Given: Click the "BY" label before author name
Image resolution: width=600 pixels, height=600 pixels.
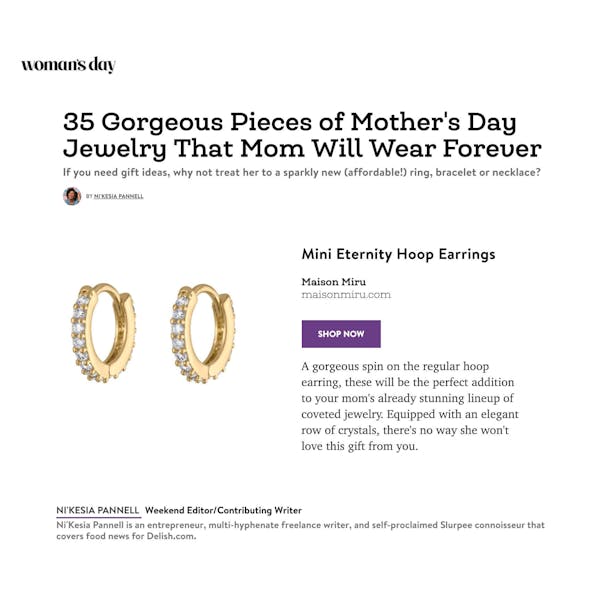Looking at the screenshot, I should point(89,197).
